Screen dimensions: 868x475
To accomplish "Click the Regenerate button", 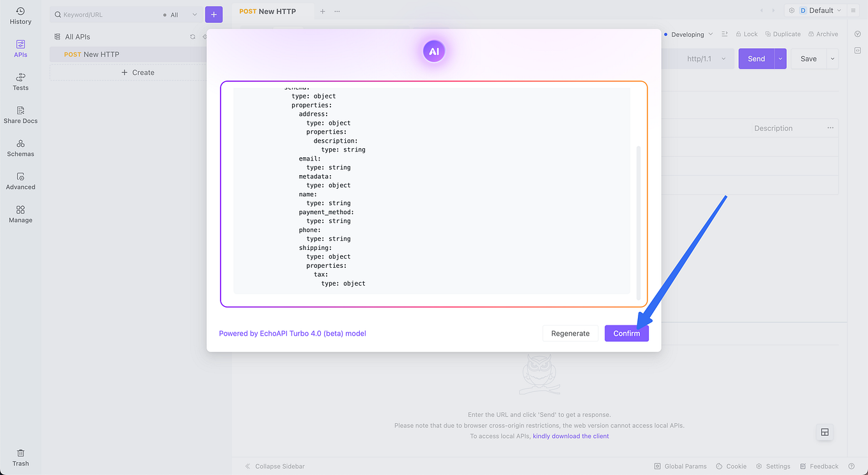I will tap(570, 333).
